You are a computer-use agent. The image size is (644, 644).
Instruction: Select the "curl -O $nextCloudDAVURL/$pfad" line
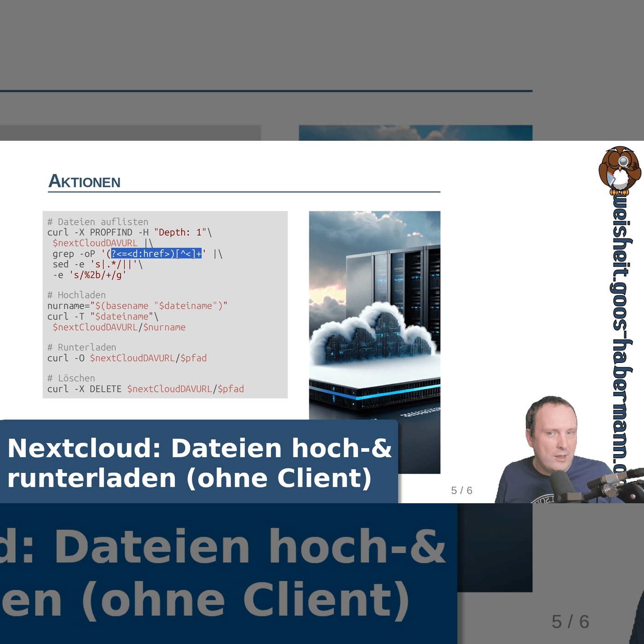pos(127,358)
